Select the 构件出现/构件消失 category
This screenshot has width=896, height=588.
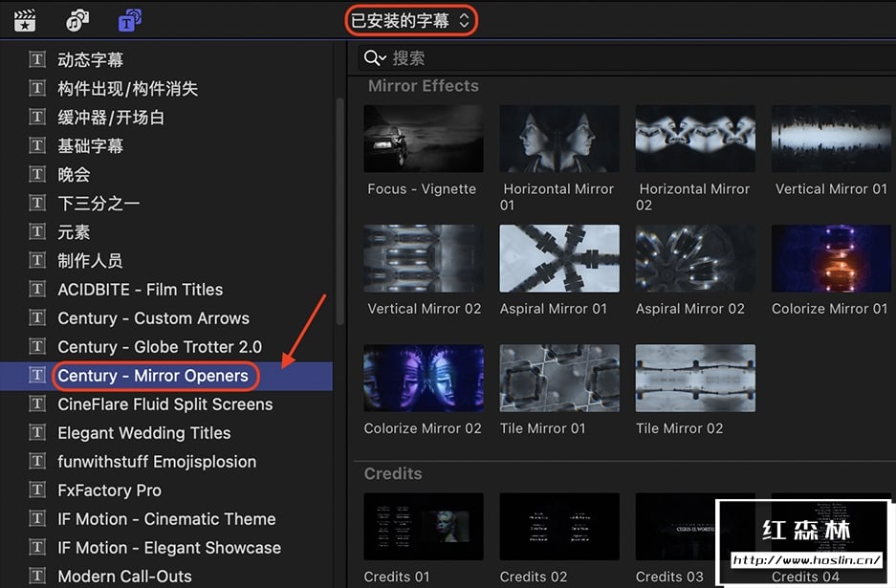[165, 89]
